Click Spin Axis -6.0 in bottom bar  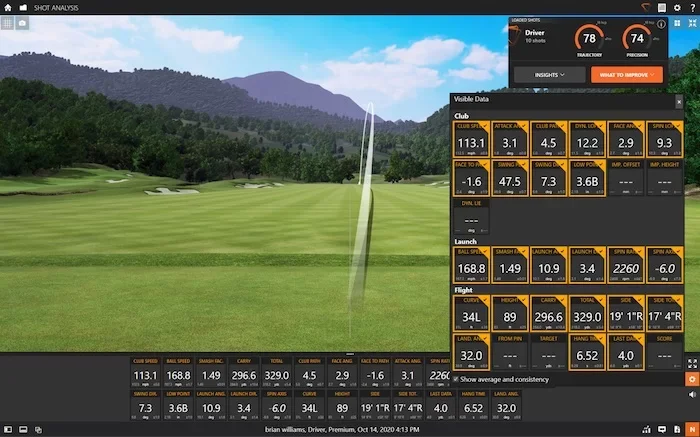277,405
